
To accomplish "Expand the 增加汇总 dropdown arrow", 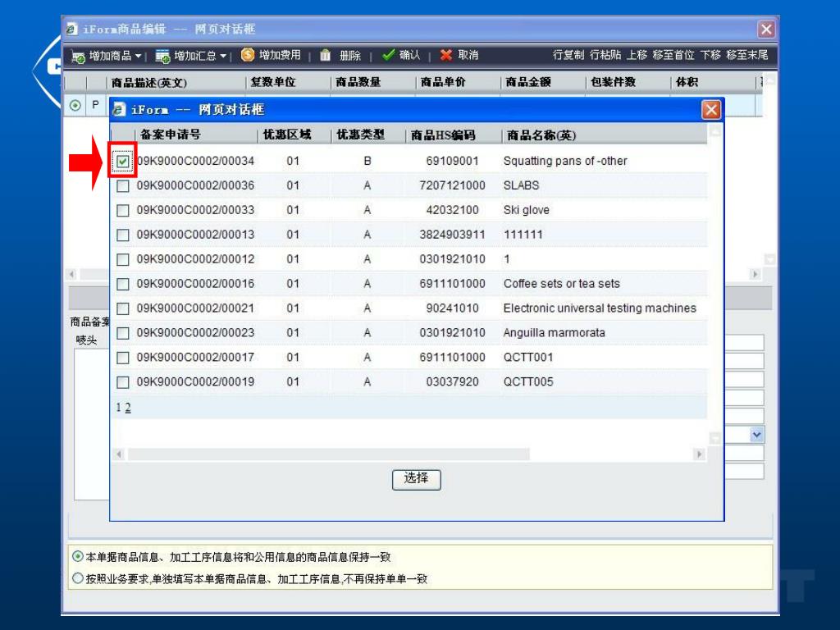I will [223, 56].
